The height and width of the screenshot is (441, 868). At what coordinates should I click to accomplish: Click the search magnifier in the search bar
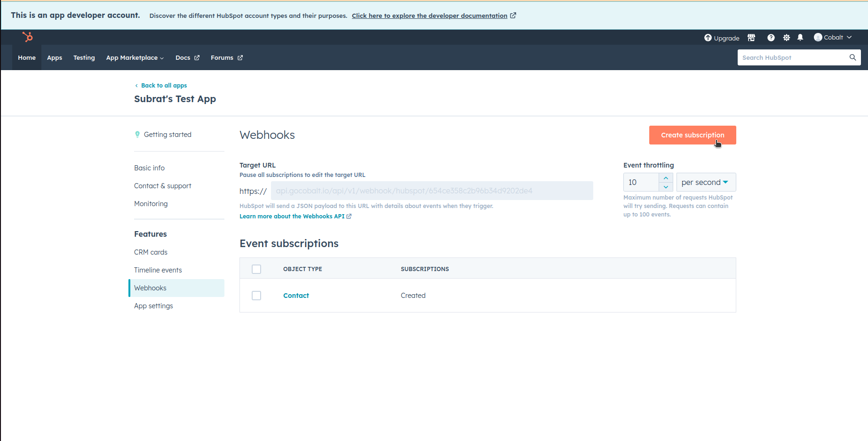point(852,57)
